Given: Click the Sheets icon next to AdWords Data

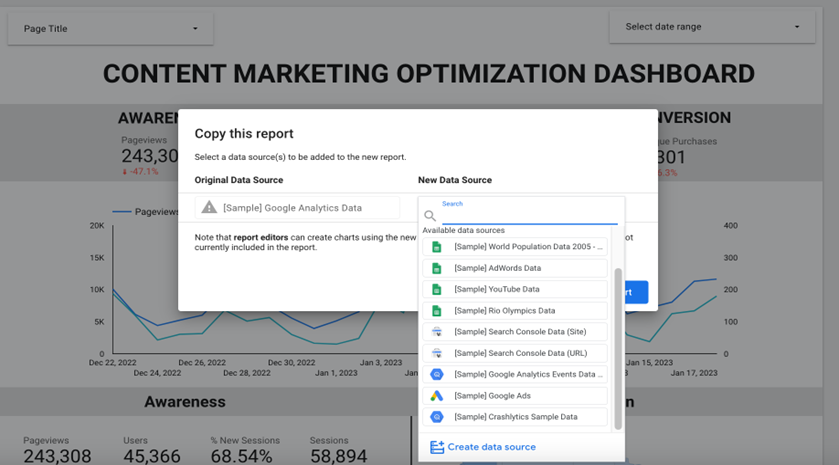Looking at the screenshot, I should pyautogui.click(x=437, y=268).
